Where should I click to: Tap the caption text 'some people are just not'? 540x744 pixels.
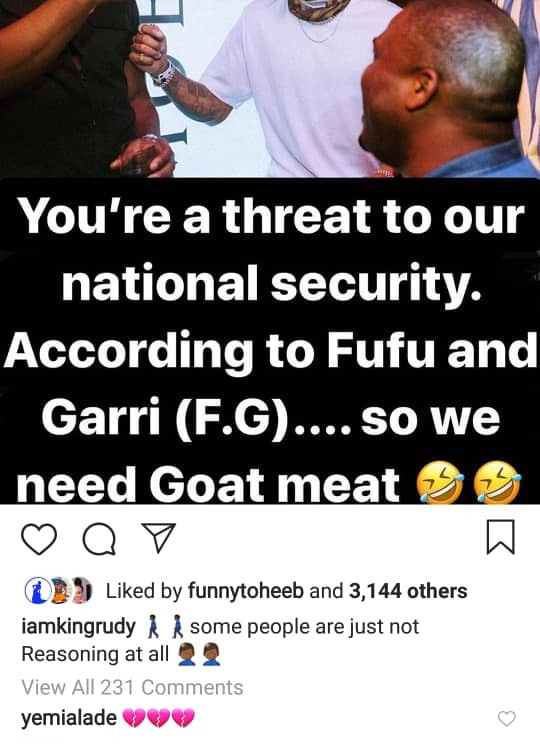(304, 627)
